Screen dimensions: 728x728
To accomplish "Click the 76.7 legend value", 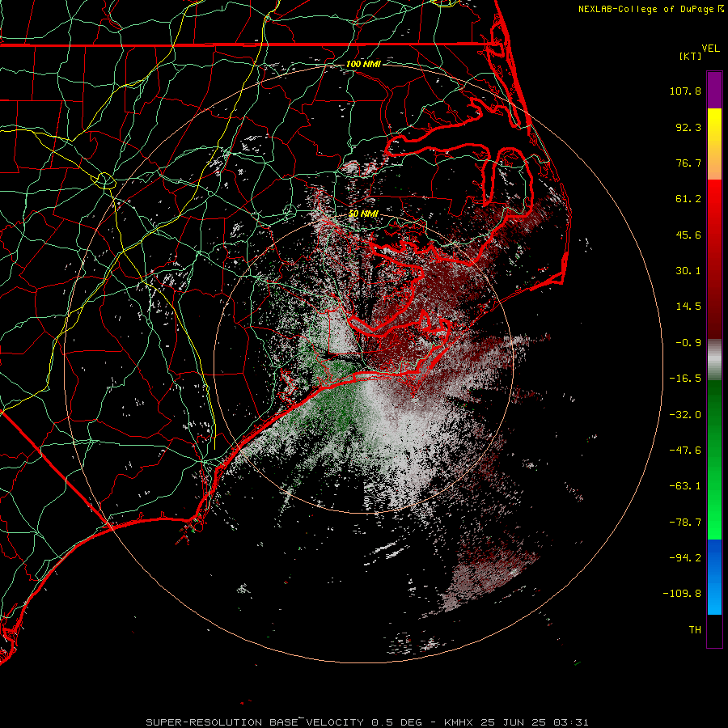I will click(688, 163).
